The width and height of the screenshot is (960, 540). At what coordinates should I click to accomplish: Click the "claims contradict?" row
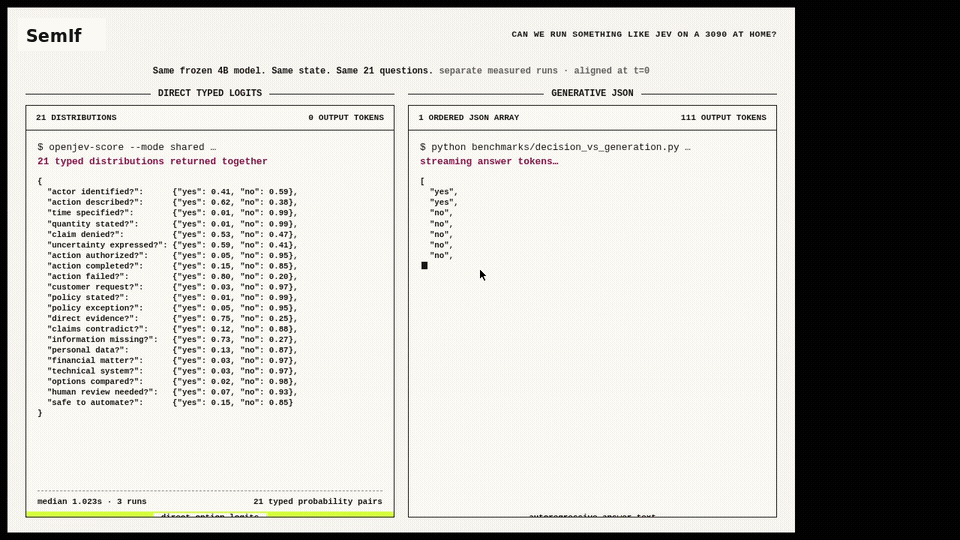[x=172, y=329]
